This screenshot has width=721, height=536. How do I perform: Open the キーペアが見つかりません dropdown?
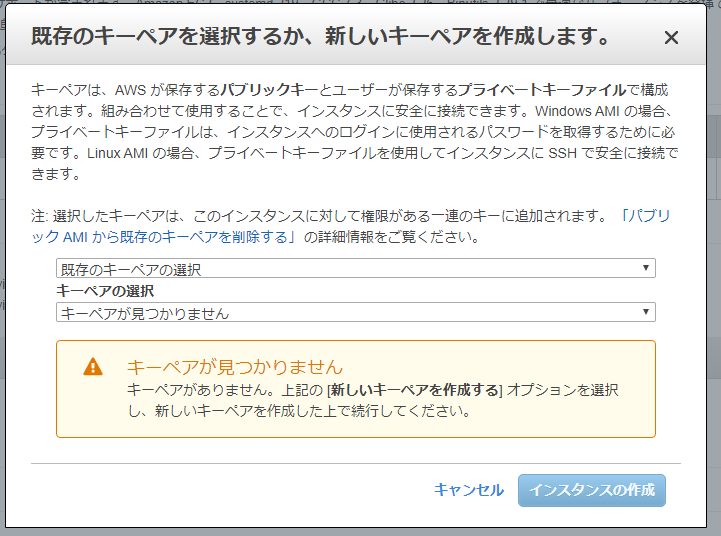pyautogui.click(x=355, y=312)
